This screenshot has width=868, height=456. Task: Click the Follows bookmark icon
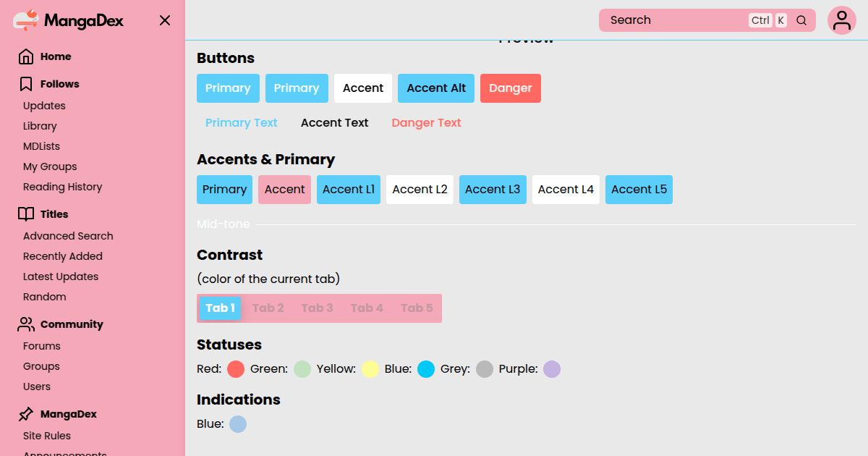(26, 84)
